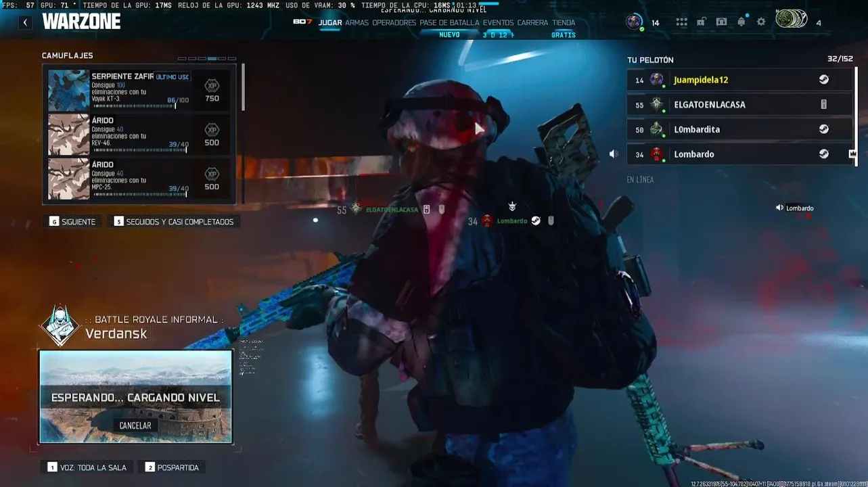Open your player profile avatar in top bar
The height and width of the screenshot is (487, 868).
coord(634,22)
